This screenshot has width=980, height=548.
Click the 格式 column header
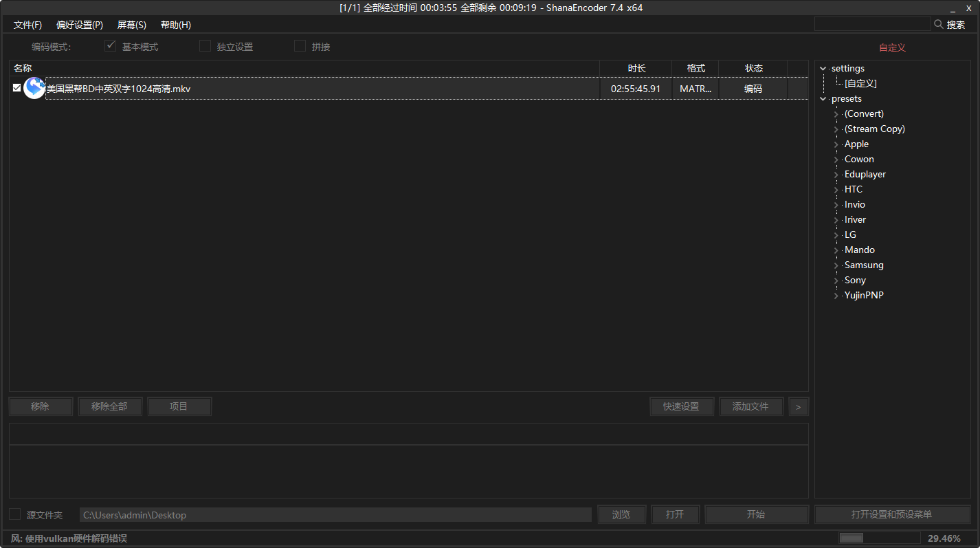pos(695,68)
